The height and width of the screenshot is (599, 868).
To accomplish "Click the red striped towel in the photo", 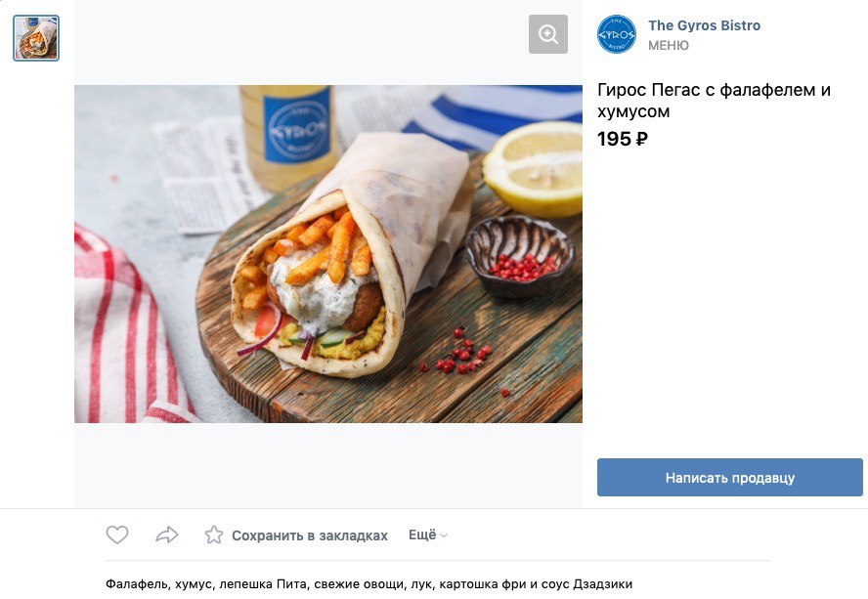I will point(128,332).
